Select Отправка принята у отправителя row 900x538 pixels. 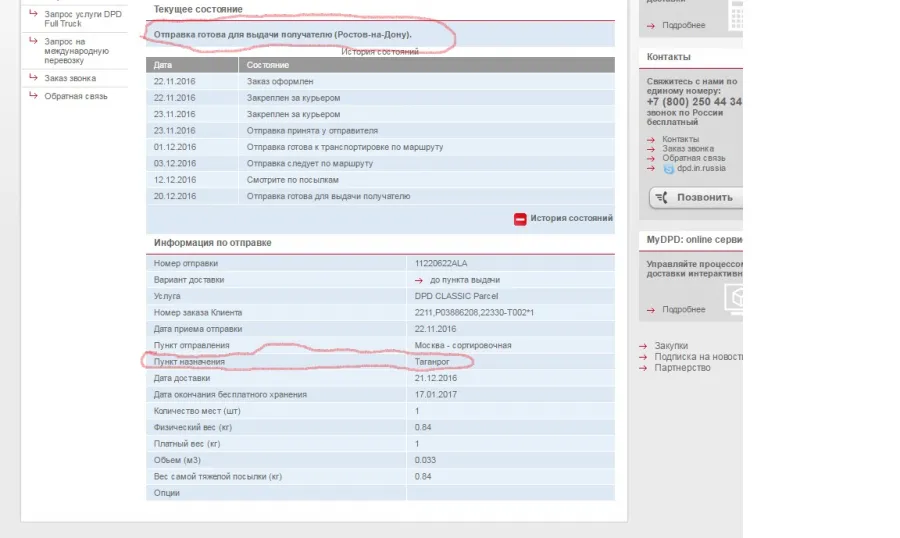[x=380, y=131]
